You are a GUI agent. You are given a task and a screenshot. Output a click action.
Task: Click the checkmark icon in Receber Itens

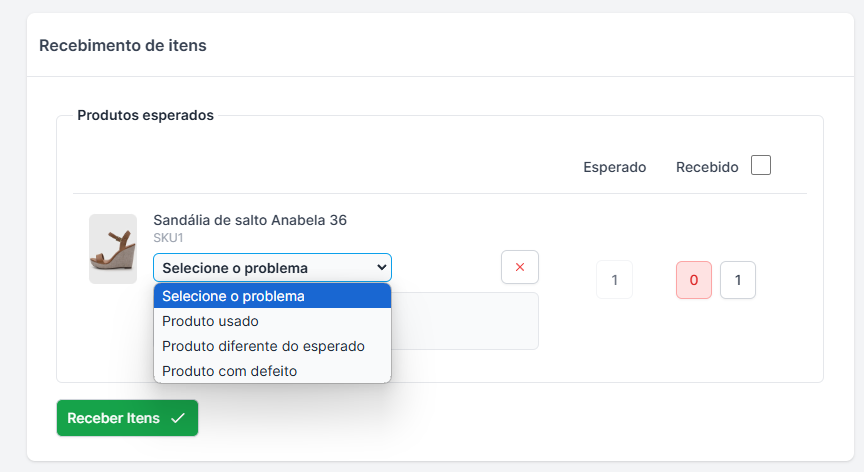coord(177,418)
